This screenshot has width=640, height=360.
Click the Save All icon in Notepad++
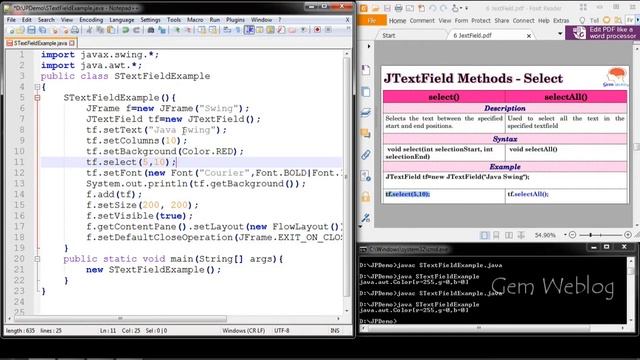point(42,30)
